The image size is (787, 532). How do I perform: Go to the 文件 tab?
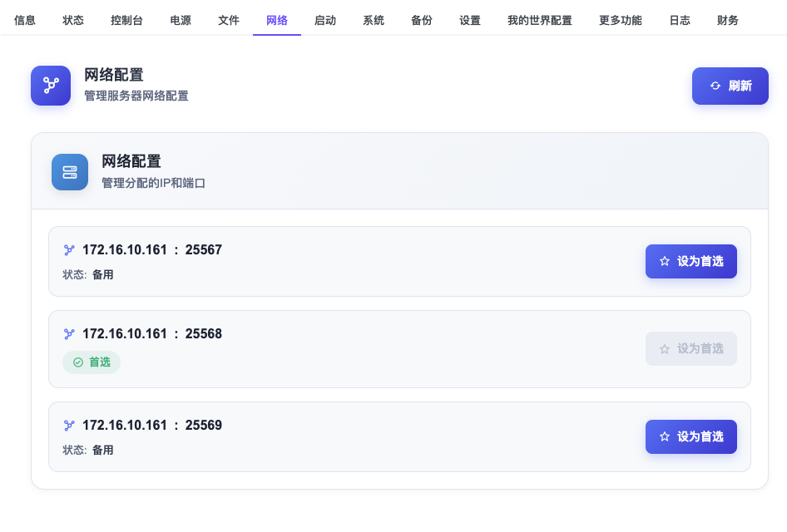(229, 20)
